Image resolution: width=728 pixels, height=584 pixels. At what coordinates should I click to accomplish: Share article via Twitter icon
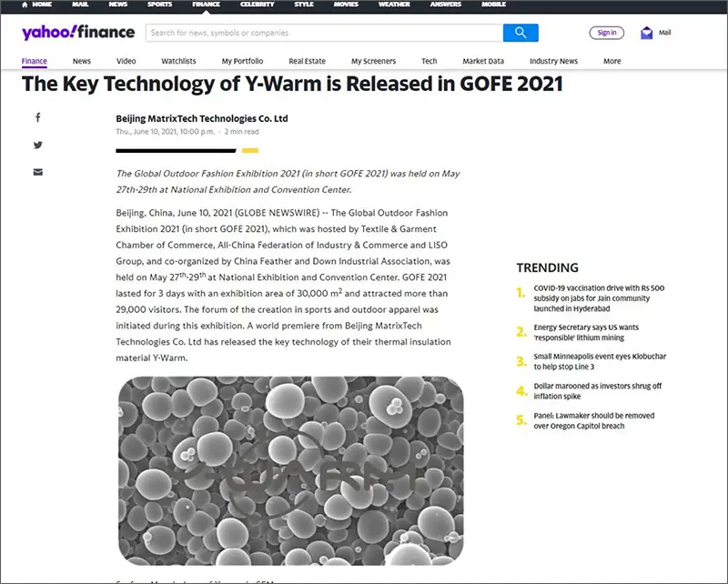37,145
